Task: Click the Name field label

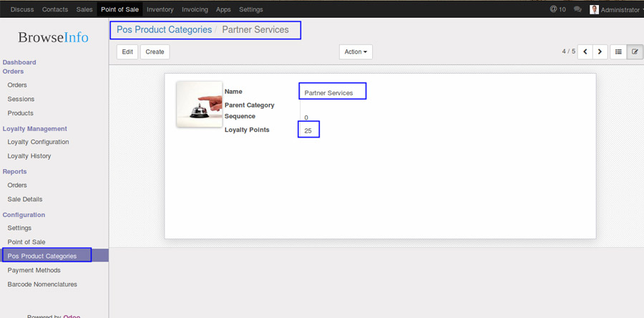Action: 233,92
